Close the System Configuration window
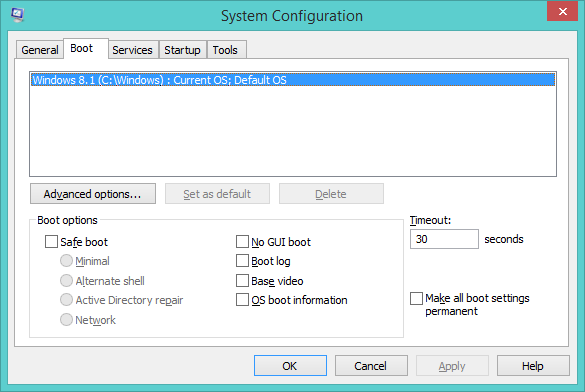 562,12
